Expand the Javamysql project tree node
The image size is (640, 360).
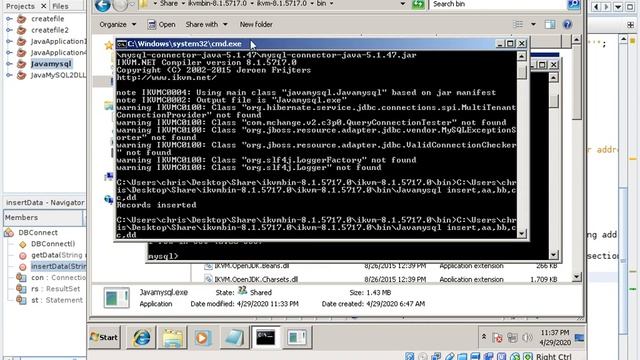pos(9,64)
